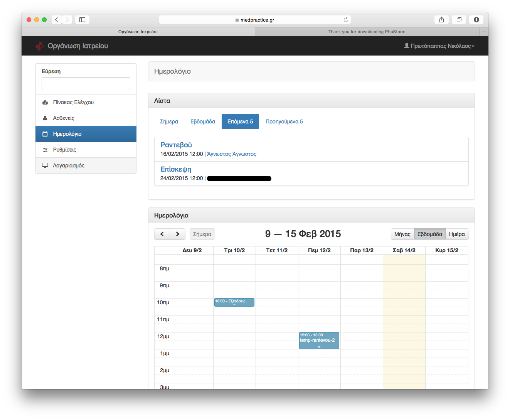
Task: Go to previous week with left chevron
Action: (162, 234)
